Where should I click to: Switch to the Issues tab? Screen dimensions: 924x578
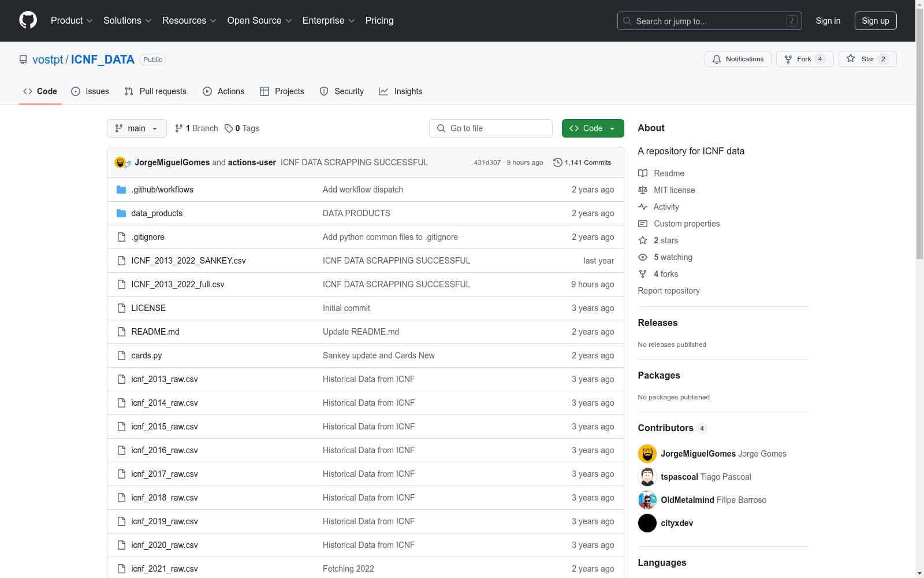coord(90,91)
